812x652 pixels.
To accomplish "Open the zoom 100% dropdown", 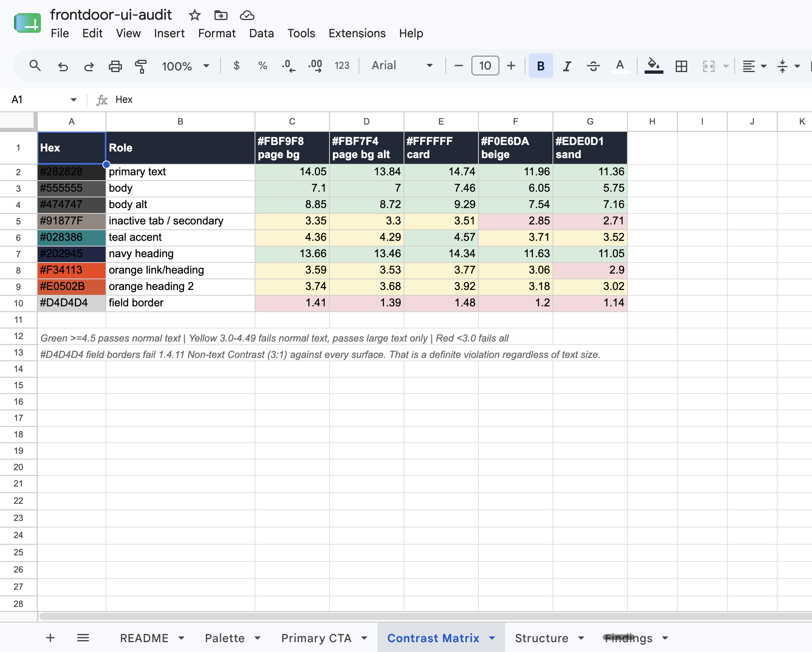I will tap(185, 66).
